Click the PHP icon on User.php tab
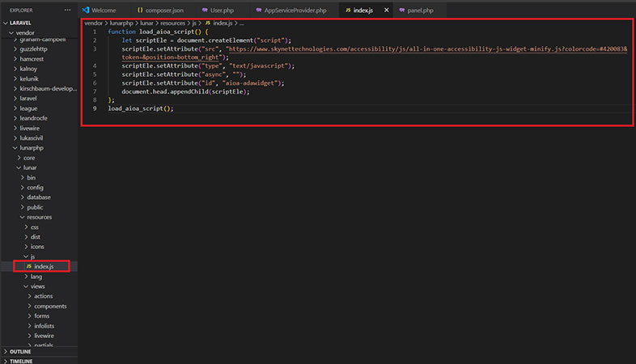 [203, 10]
